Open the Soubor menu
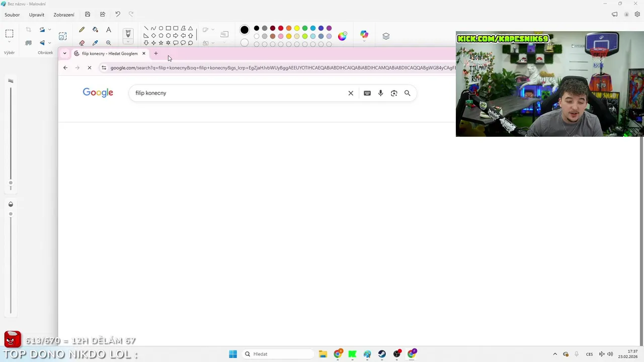 coord(12,15)
